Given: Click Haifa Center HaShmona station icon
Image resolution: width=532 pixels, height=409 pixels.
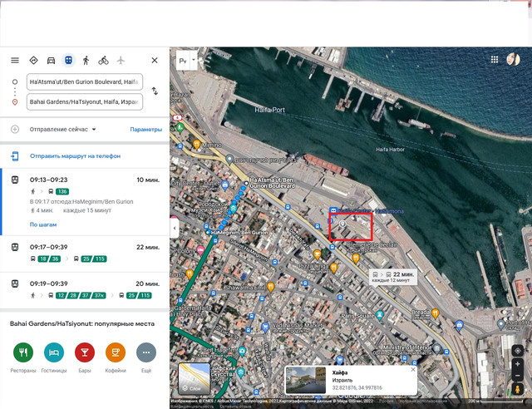Looking at the screenshot, I should (x=333, y=211).
